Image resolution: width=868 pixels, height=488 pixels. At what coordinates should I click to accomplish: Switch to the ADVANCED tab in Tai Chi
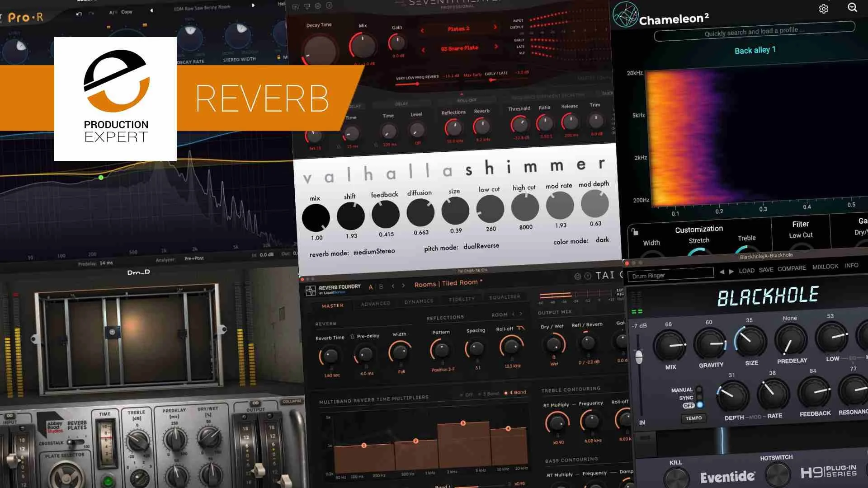tap(375, 303)
